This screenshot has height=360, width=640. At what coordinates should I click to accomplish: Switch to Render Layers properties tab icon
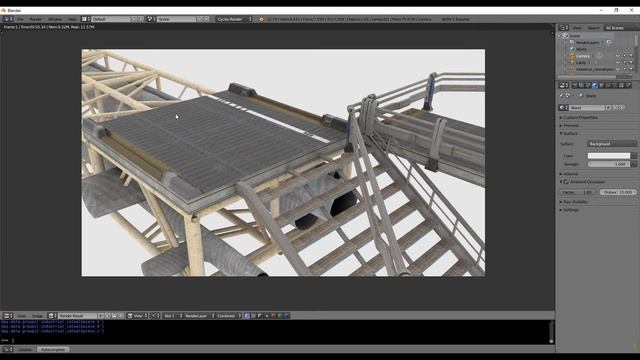click(581, 85)
